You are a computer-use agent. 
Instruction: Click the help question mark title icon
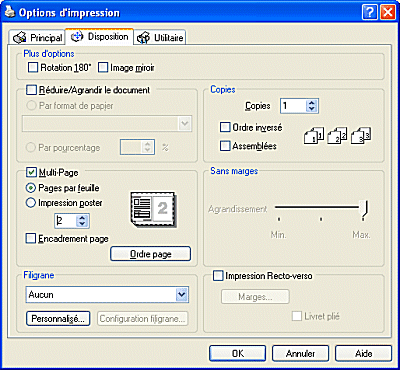(369, 13)
